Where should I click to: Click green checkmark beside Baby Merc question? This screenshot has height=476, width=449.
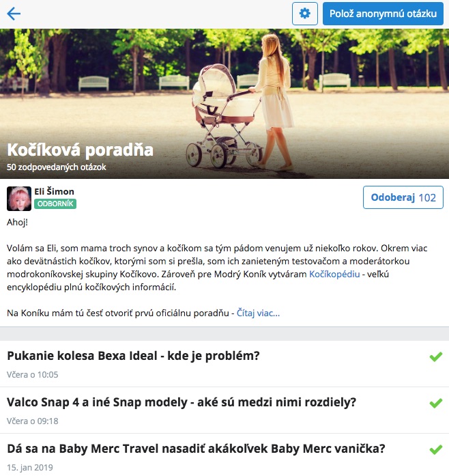(x=435, y=449)
